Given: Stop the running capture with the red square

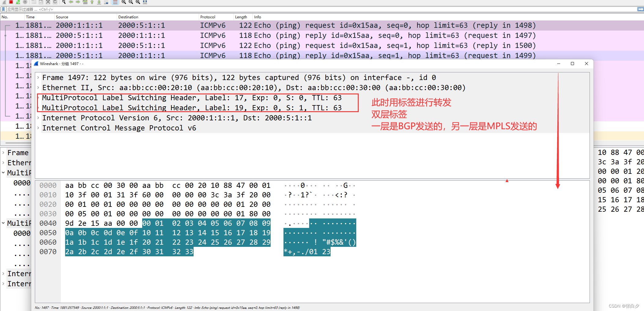Looking at the screenshot, I should pos(11,2).
